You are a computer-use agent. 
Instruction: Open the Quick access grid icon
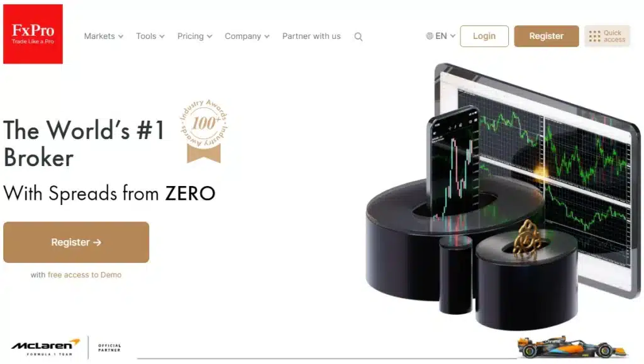(594, 36)
